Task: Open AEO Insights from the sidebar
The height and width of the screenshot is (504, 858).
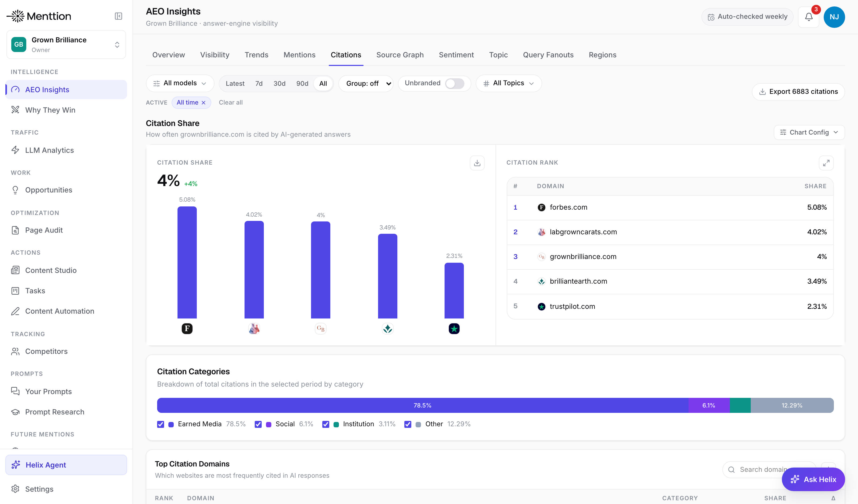Action: 66,90
